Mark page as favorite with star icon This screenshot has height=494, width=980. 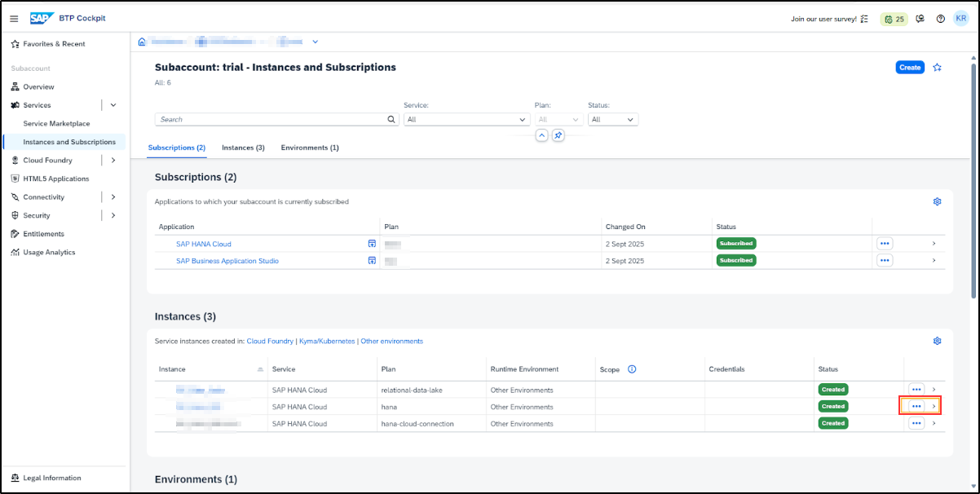point(937,68)
